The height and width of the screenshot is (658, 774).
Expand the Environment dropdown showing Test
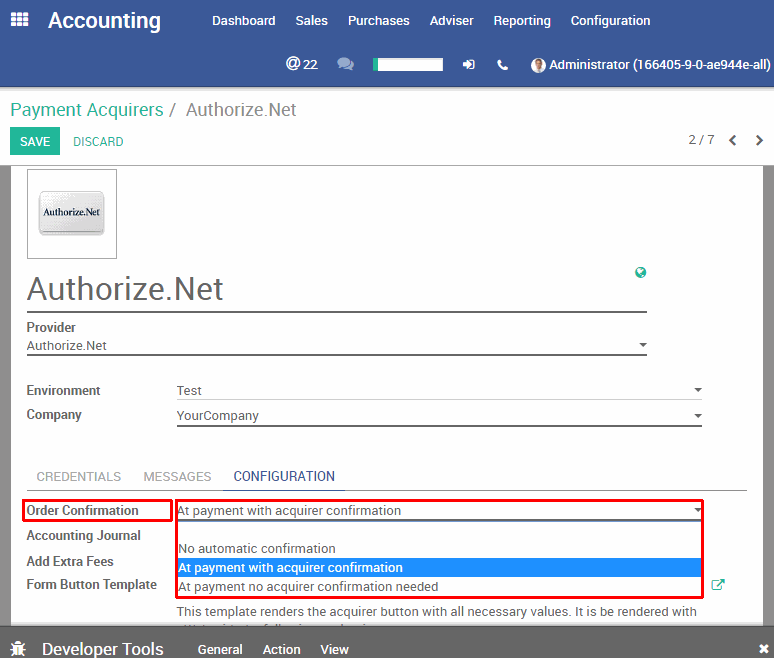click(439, 390)
